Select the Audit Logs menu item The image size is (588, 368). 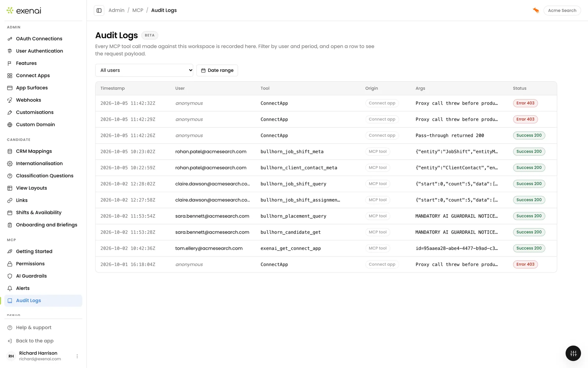[x=43, y=301]
